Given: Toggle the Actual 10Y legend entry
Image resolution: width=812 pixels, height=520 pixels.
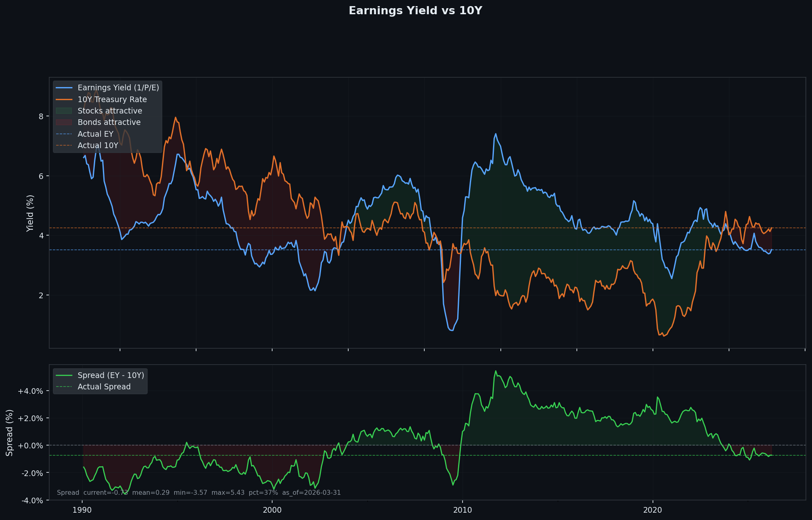Looking at the screenshot, I should pyautogui.click(x=98, y=146).
